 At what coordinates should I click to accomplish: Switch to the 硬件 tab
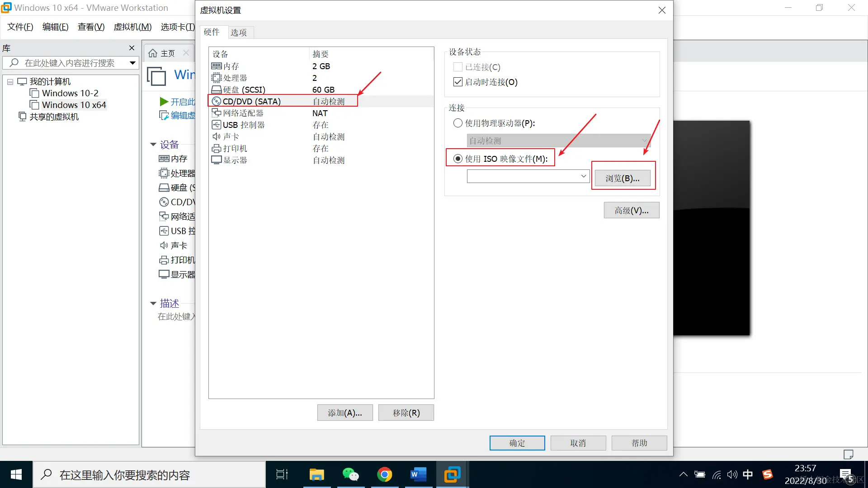pyautogui.click(x=212, y=32)
